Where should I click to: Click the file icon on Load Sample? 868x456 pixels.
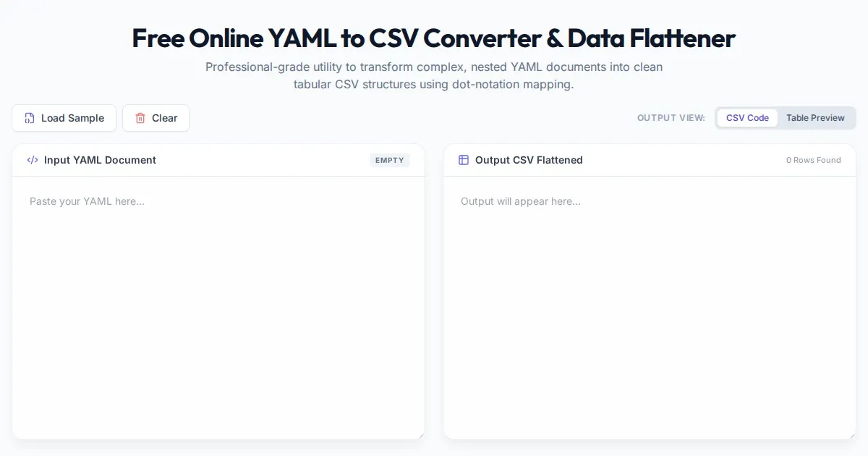pos(30,118)
